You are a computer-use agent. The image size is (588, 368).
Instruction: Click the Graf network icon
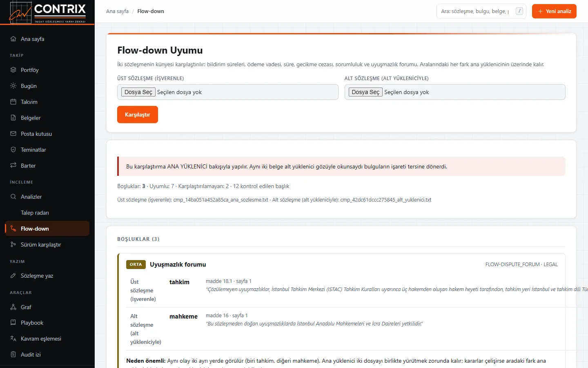pyautogui.click(x=13, y=307)
